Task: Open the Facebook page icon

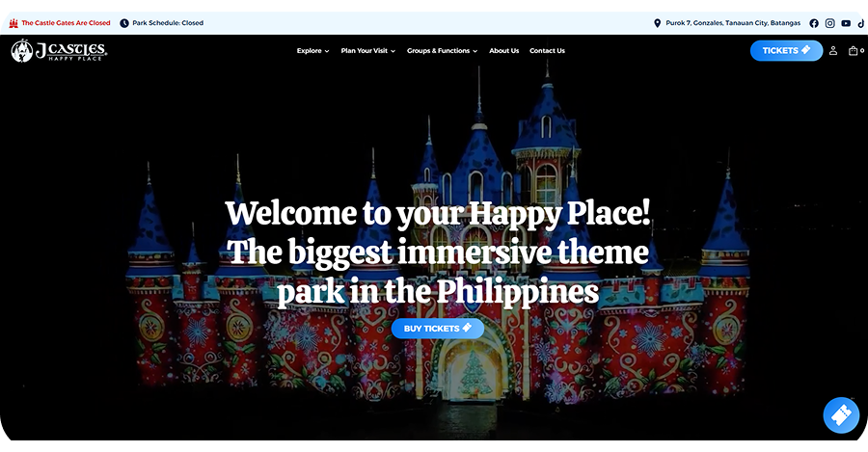Action: [814, 23]
